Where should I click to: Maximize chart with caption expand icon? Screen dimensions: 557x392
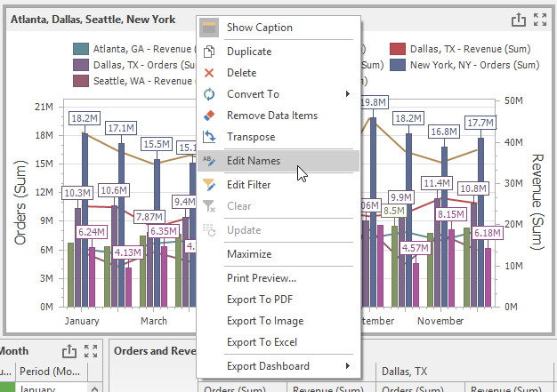coord(540,20)
